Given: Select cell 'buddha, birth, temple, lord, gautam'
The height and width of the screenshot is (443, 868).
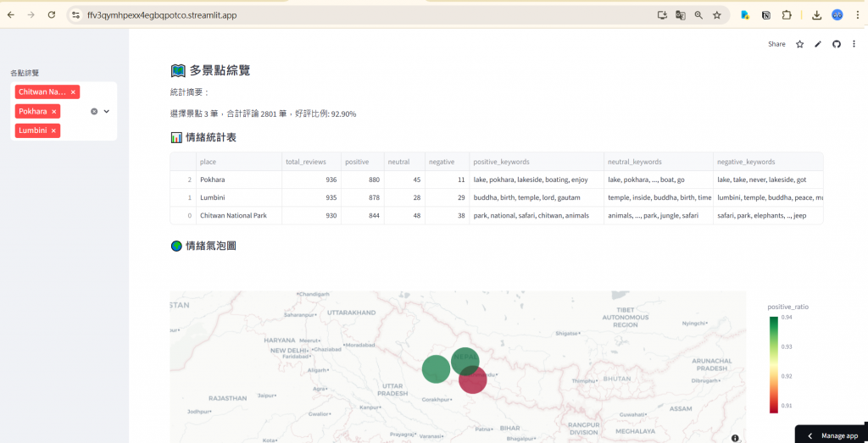Looking at the screenshot, I should (537, 197).
